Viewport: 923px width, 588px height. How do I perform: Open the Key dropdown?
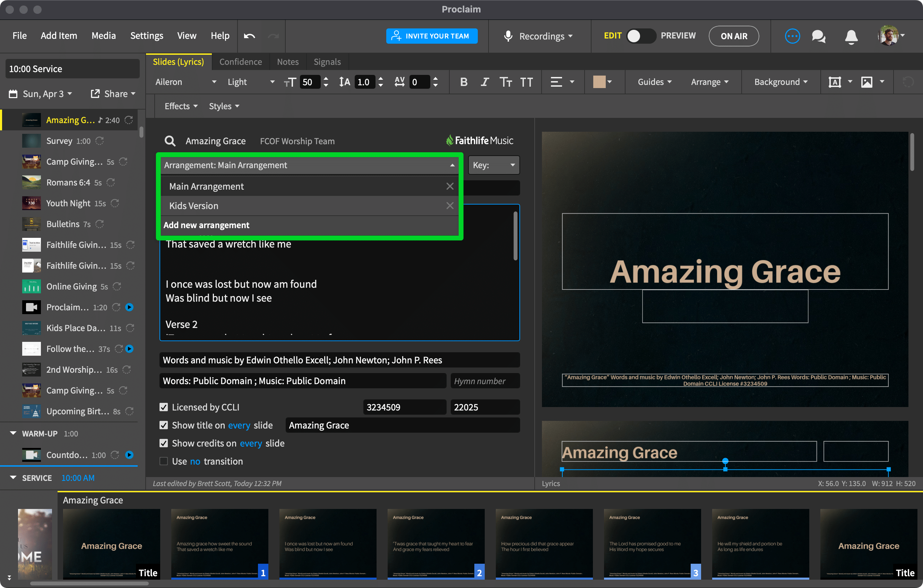494,165
